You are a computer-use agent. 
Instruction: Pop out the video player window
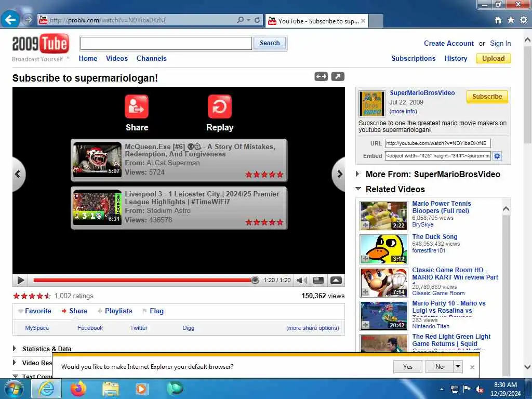338,77
